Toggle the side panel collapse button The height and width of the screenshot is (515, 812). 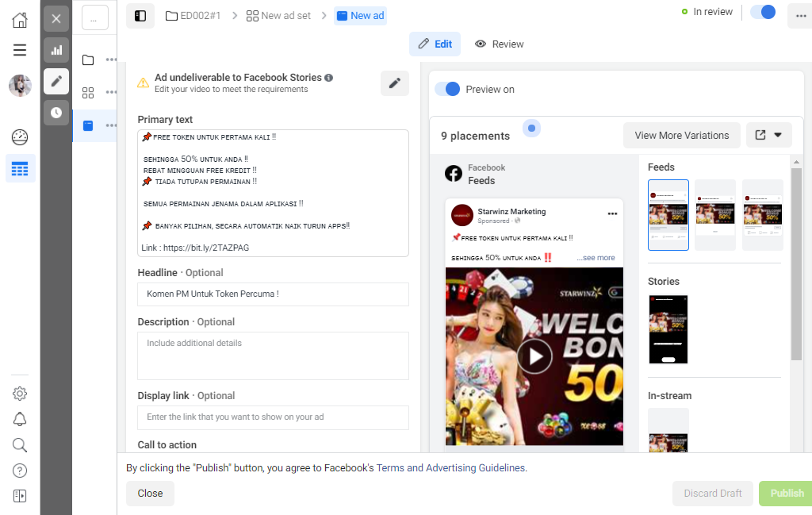(x=140, y=16)
